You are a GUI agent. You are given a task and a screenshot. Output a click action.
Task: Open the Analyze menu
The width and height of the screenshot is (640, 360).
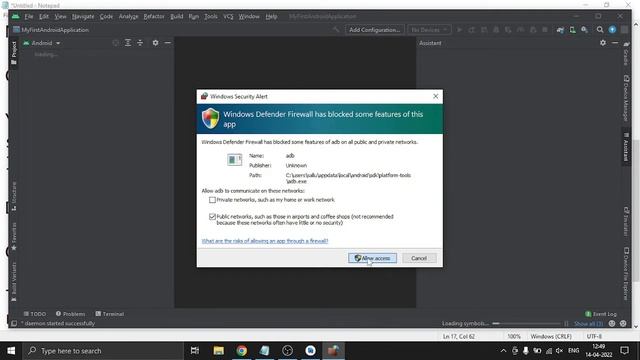point(128,16)
